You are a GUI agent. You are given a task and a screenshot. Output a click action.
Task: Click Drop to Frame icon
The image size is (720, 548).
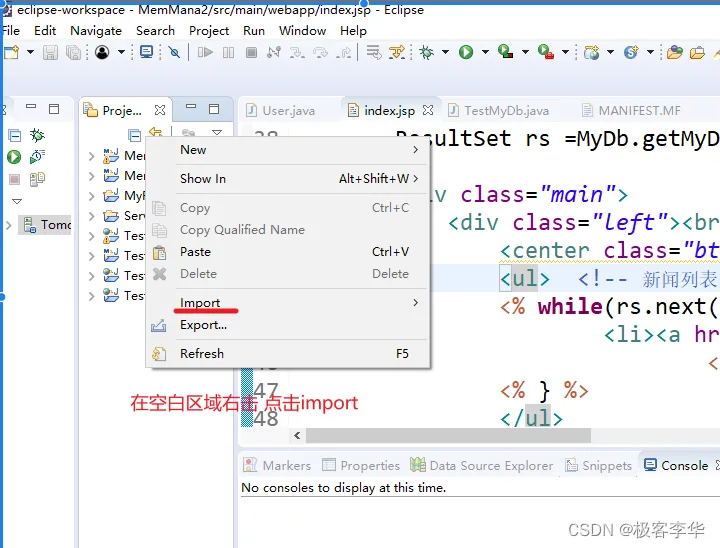[374, 52]
